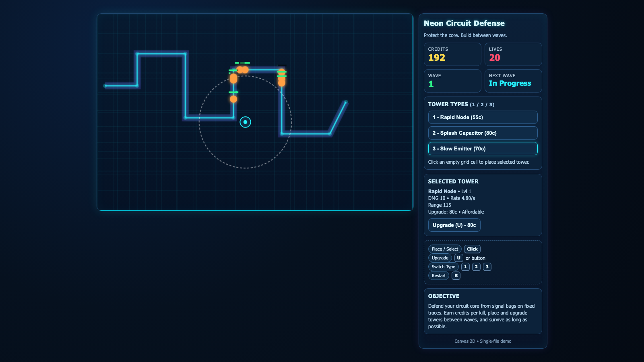Select the Rapid Node (55c) tower type
The image size is (644, 362).
pyautogui.click(x=483, y=117)
